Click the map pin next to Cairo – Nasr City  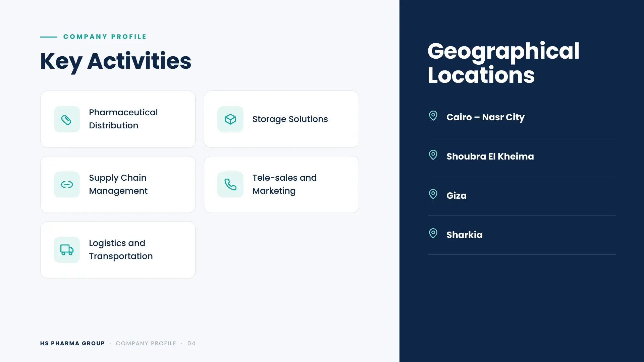click(x=433, y=116)
